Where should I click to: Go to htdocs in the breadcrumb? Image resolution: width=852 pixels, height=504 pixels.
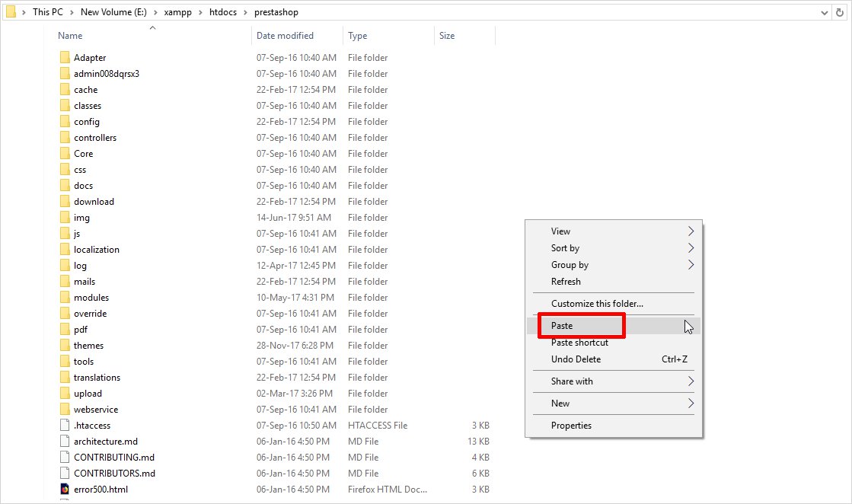(x=223, y=12)
